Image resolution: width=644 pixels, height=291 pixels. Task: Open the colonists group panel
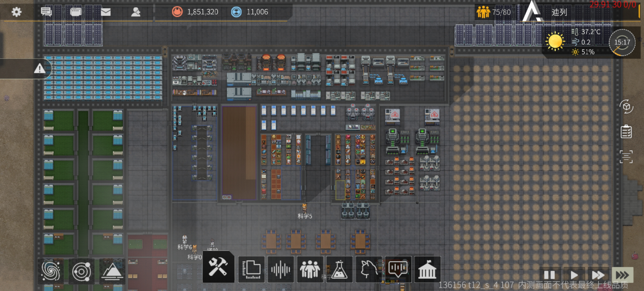310,269
